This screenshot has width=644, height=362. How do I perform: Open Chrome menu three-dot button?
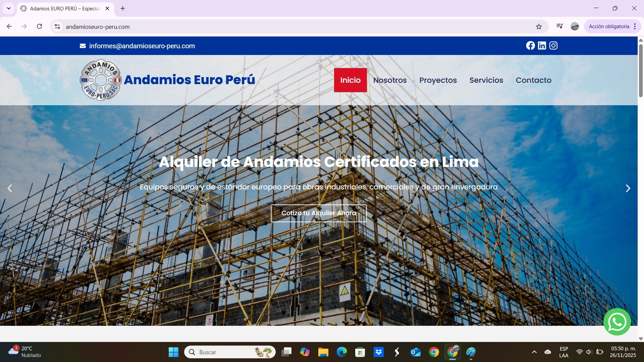tap(635, 26)
